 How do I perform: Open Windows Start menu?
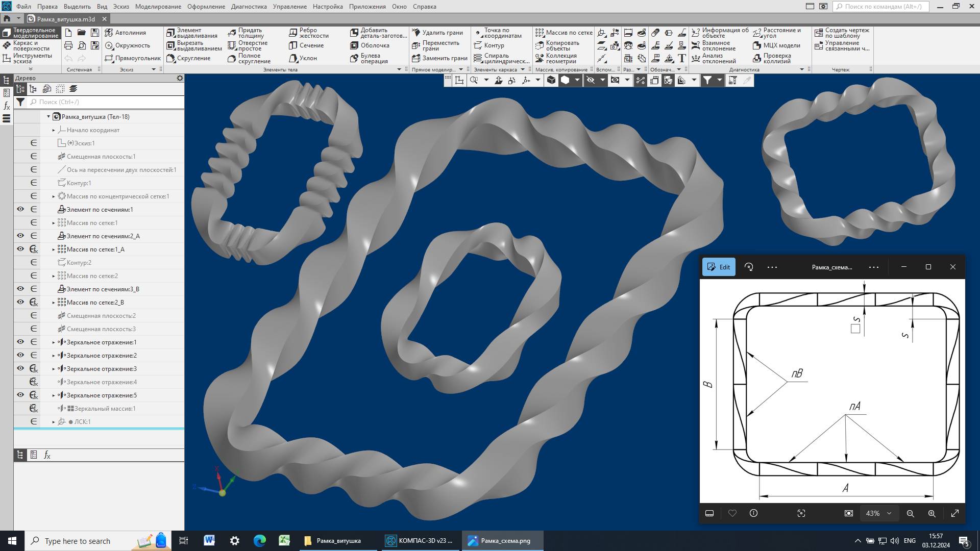(x=12, y=541)
